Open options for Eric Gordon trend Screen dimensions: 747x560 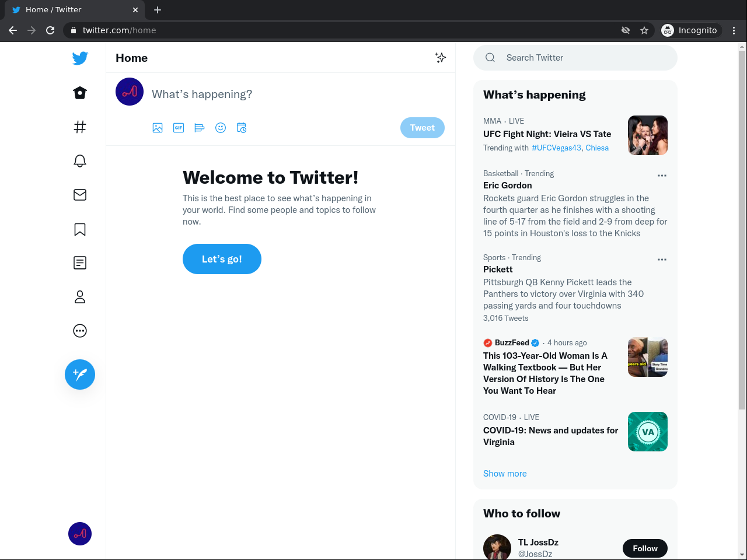pyautogui.click(x=662, y=176)
